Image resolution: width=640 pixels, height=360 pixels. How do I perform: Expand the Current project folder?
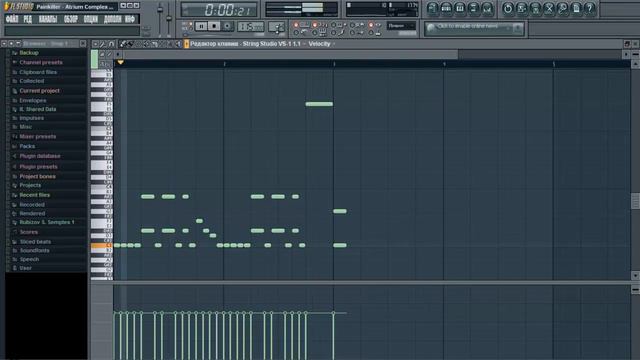pyautogui.click(x=39, y=91)
